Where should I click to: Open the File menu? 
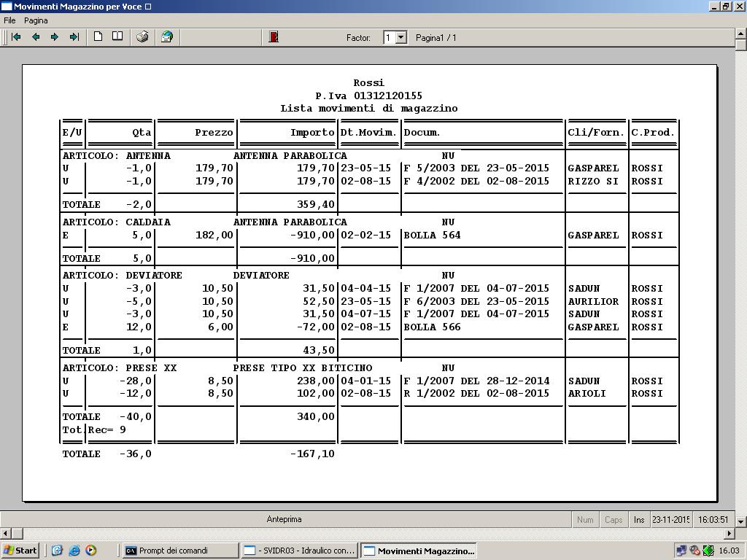click(9, 20)
